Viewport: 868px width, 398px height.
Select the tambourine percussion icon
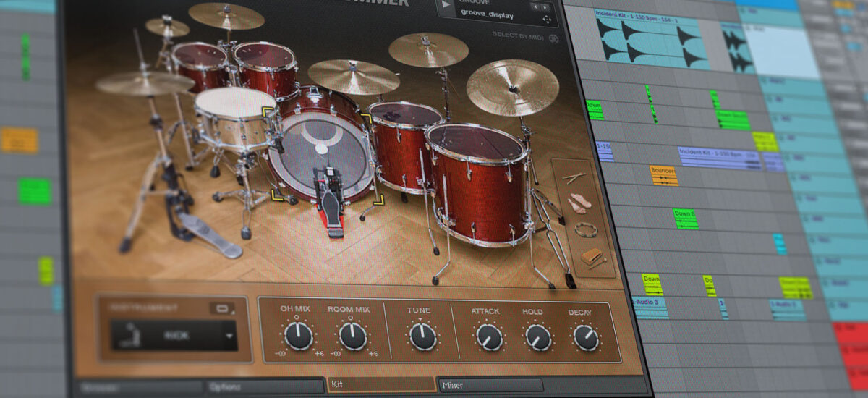584,230
